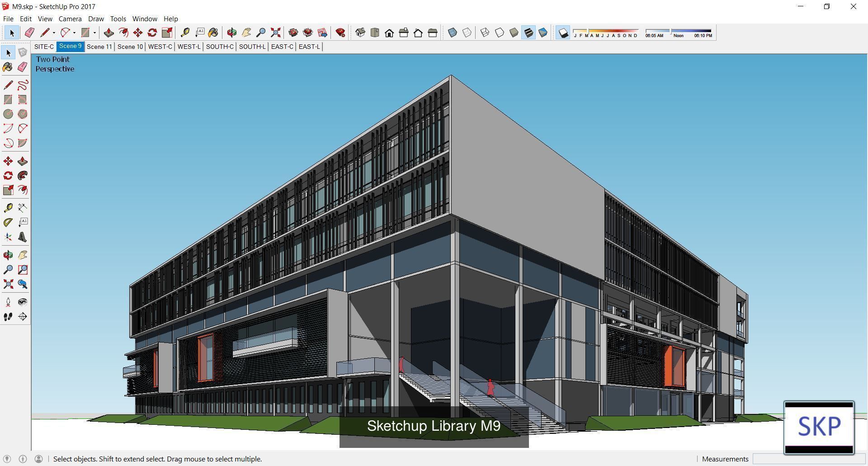The height and width of the screenshot is (466, 868).
Task: Click the Measurements input field
Action: (x=809, y=459)
